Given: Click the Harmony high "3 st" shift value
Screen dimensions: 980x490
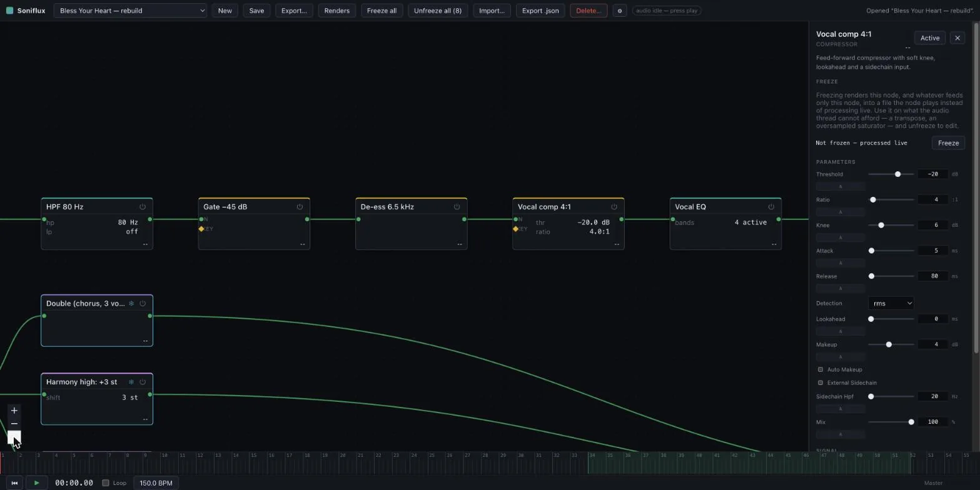Looking at the screenshot, I should (x=130, y=397).
